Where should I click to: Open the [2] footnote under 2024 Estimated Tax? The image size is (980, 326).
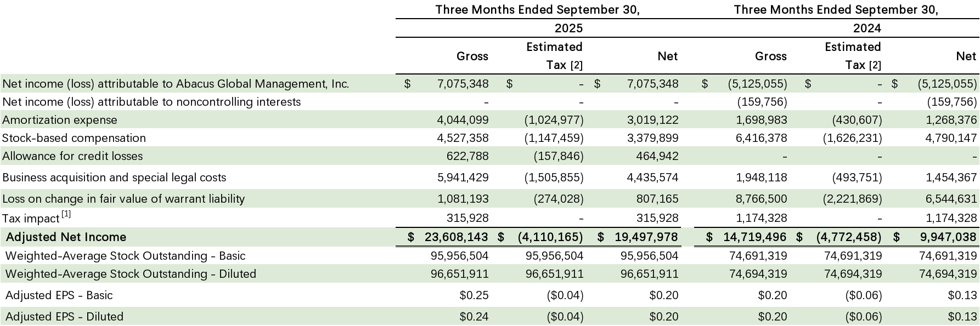pyautogui.click(x=875, y=66)
